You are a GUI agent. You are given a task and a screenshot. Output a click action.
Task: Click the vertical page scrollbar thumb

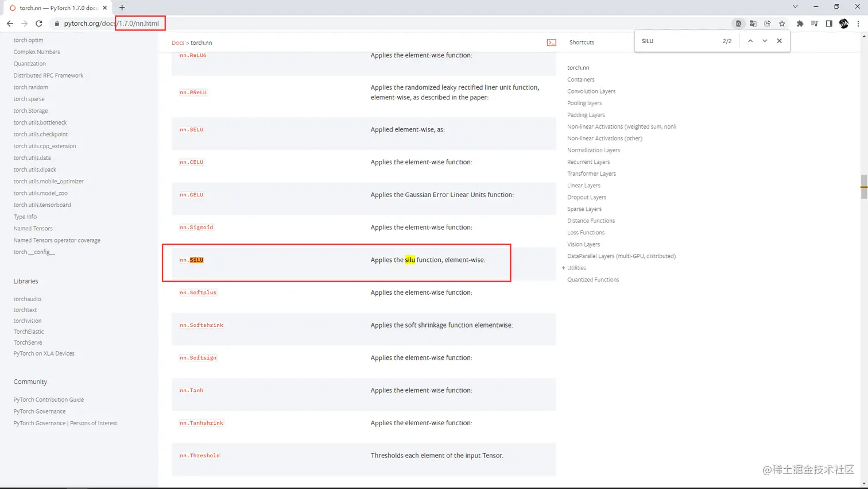[863, 187]
